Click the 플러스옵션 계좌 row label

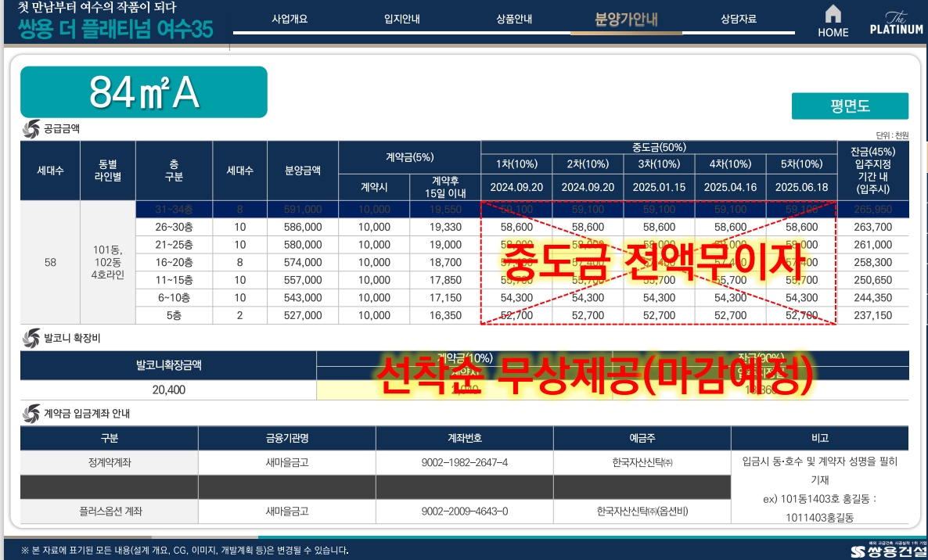click(x=110, y=512)
